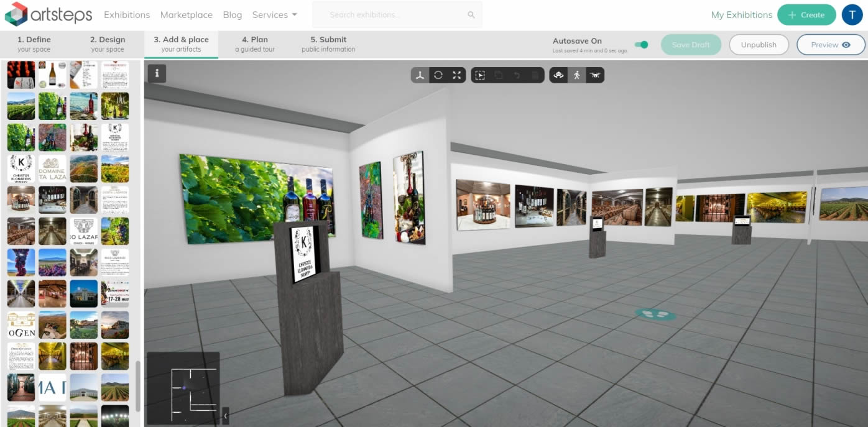
Task: Toggle the Autosave switch off
Action: pyautogui.click(x=641, y=45)
